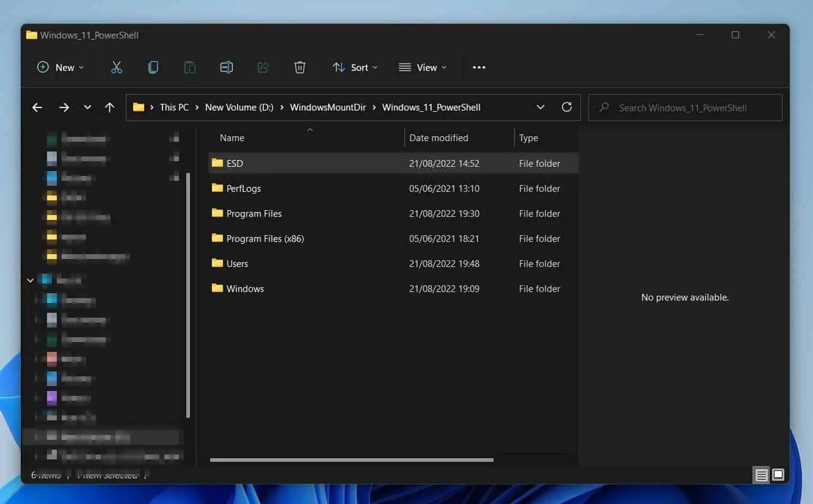
Task: Click the date 21/08/2022 14:52
Action: point(444,164)
